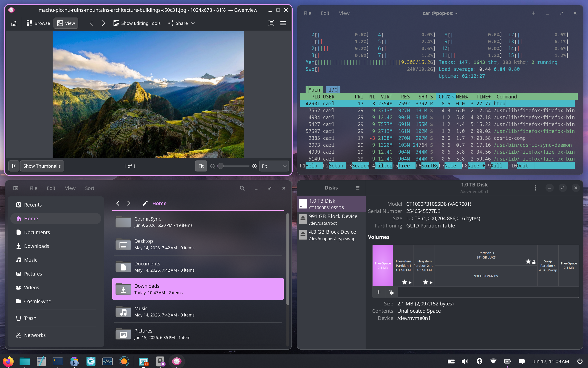
Task: Select Partition 3 991 GB LUKS volume
Action: tap(486, 255)
